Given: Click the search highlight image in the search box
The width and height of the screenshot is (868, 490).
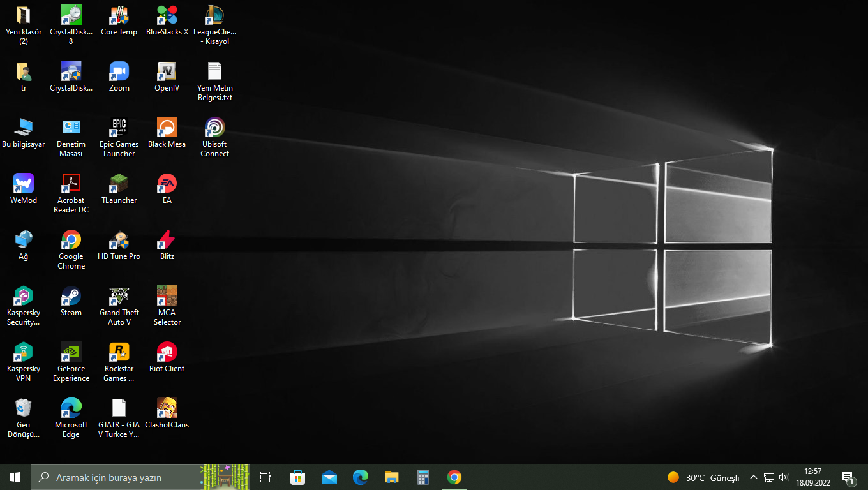Looking at the screenshot, I should click(226, 477).
